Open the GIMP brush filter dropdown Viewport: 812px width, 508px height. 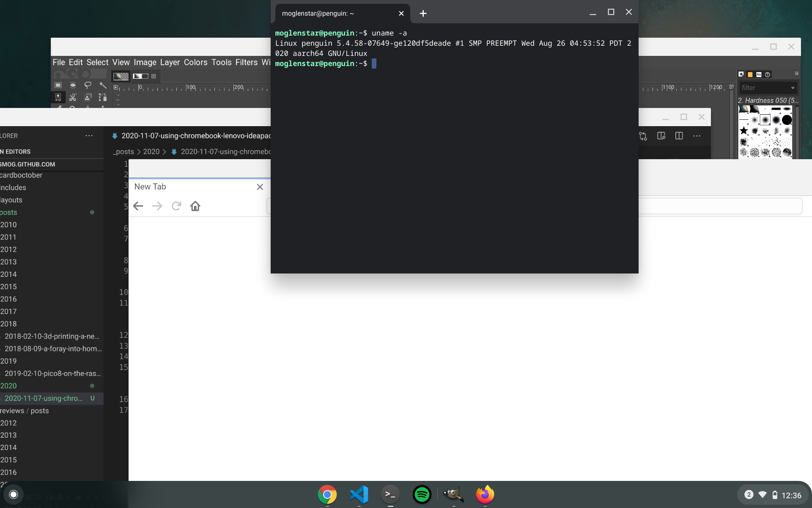(793, 88)
